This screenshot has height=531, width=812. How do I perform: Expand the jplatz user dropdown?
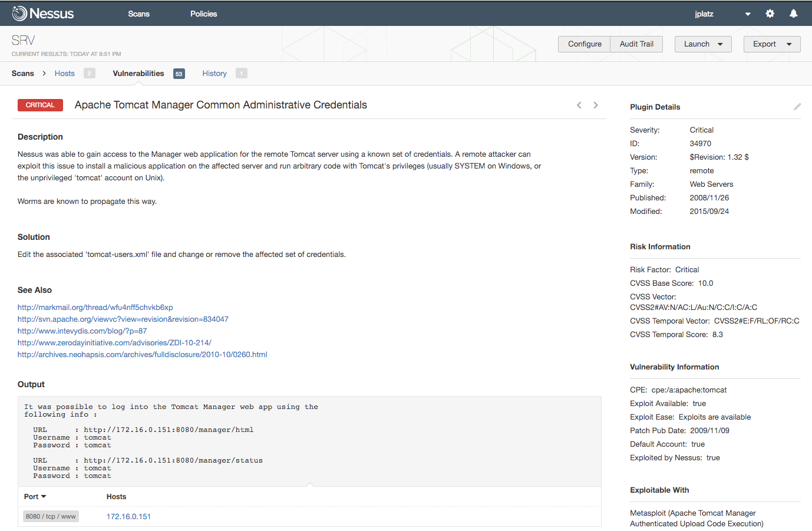click(x=747, y=14)
